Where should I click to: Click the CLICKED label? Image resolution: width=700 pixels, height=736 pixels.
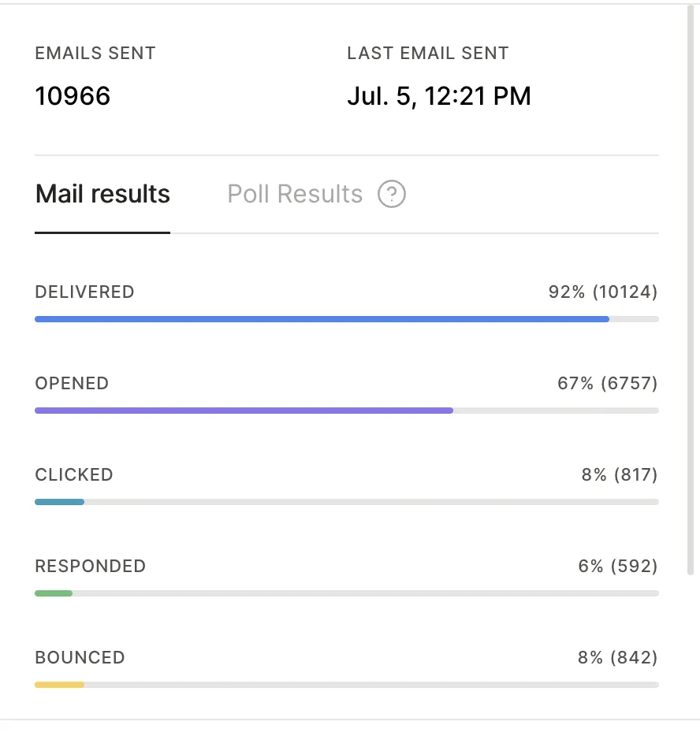coord(74,474)
